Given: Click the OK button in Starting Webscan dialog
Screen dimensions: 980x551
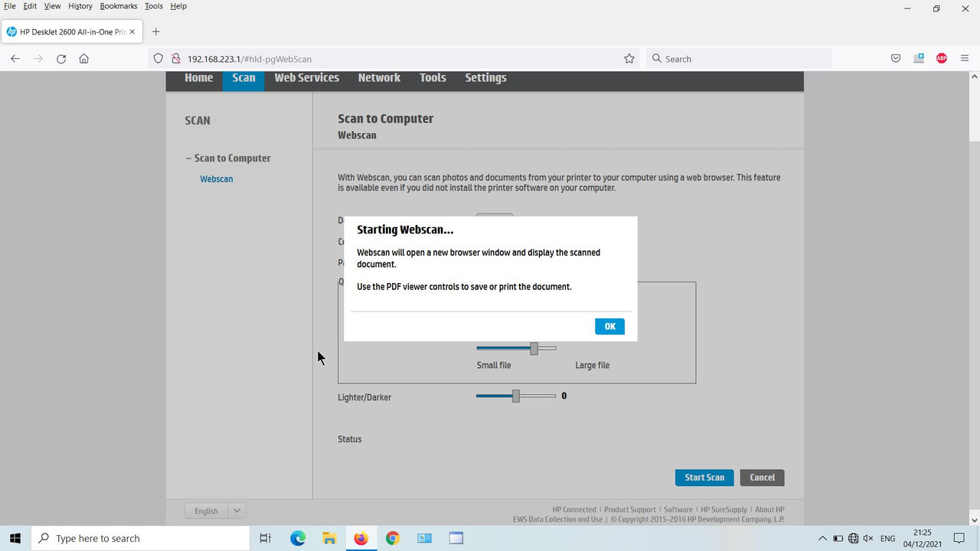Looking at the screenshot, I should 609,326.
